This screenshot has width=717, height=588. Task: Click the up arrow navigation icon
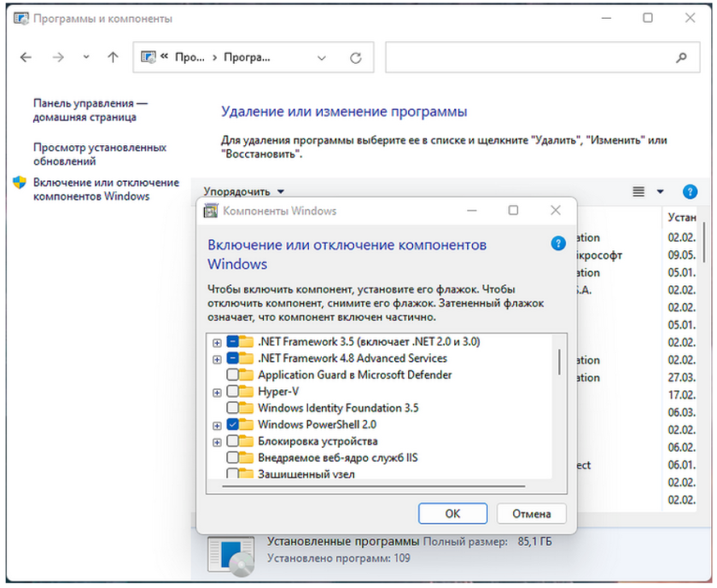[113, 58]
